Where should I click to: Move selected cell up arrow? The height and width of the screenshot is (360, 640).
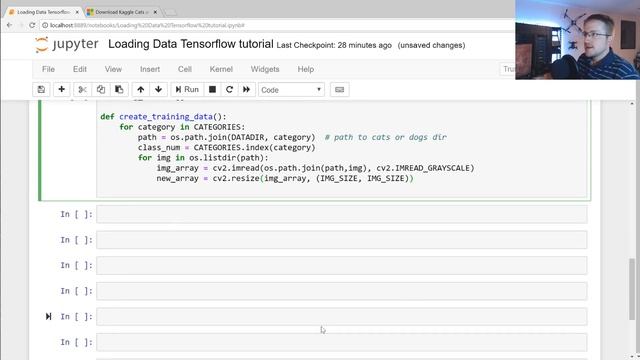(141, 89)
